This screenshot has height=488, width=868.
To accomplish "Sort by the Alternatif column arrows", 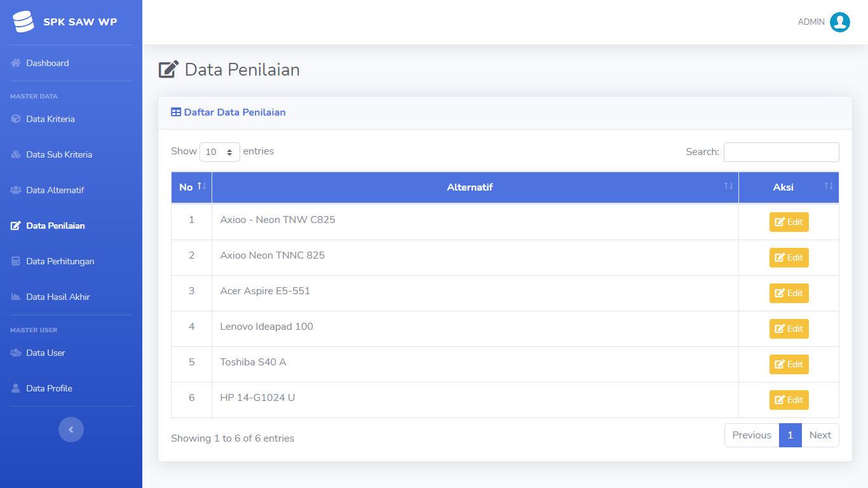I will pyautogui.click(x=728, y=186).
